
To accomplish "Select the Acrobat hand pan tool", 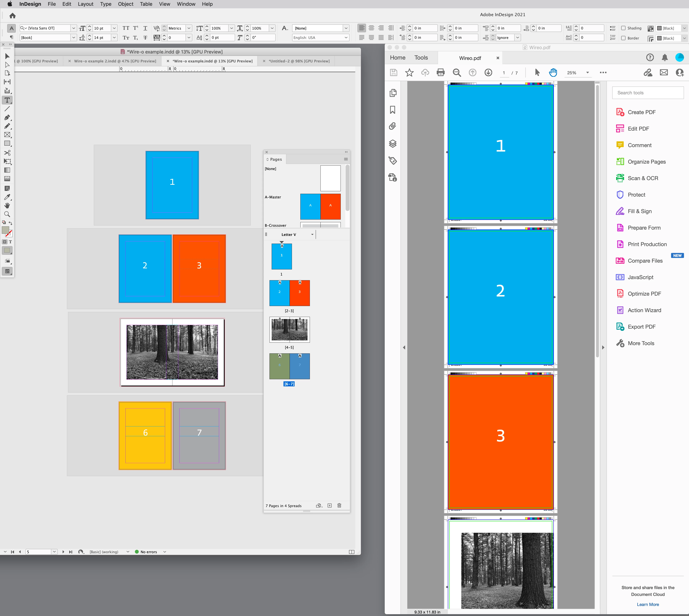I will [553, 72].
